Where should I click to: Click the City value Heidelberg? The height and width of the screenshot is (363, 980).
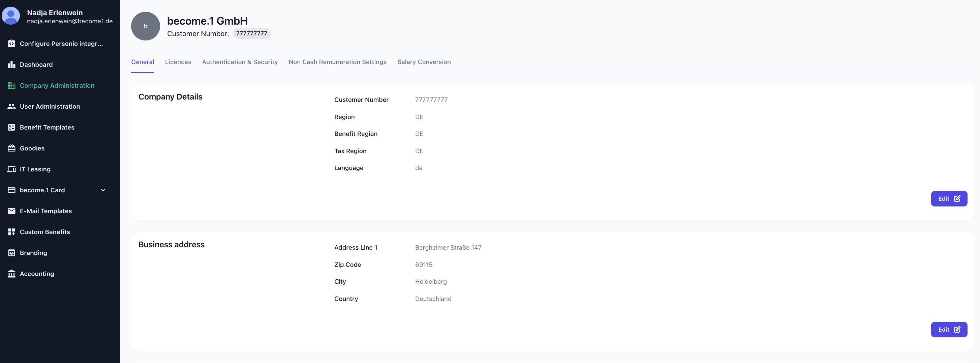click(431, 281)
